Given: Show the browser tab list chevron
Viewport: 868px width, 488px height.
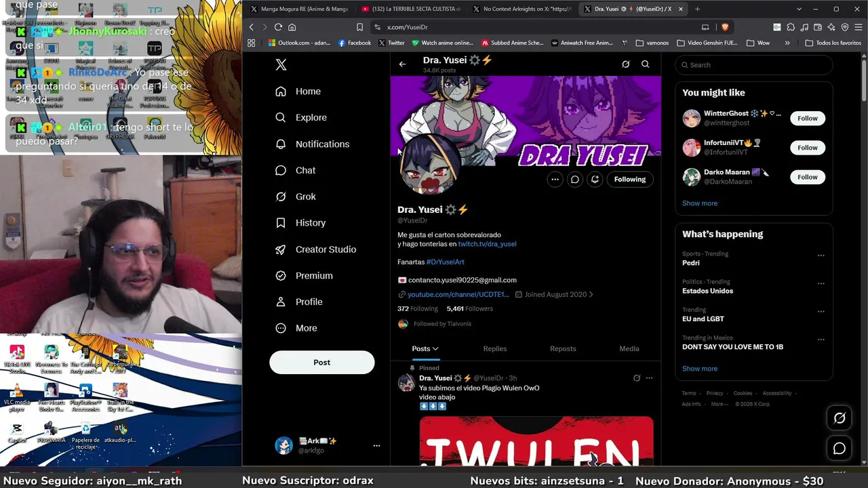Looking at the screenshot, I should tap(799, 9).
